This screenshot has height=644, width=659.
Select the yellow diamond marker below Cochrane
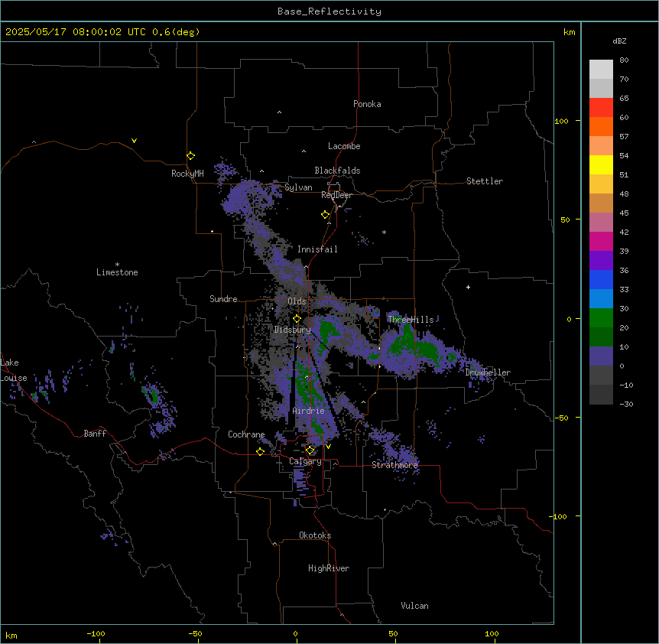pos(260,451)
